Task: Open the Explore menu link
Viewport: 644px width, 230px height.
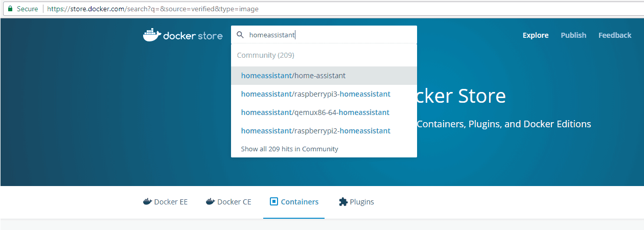Action: [x=536, y=35]
